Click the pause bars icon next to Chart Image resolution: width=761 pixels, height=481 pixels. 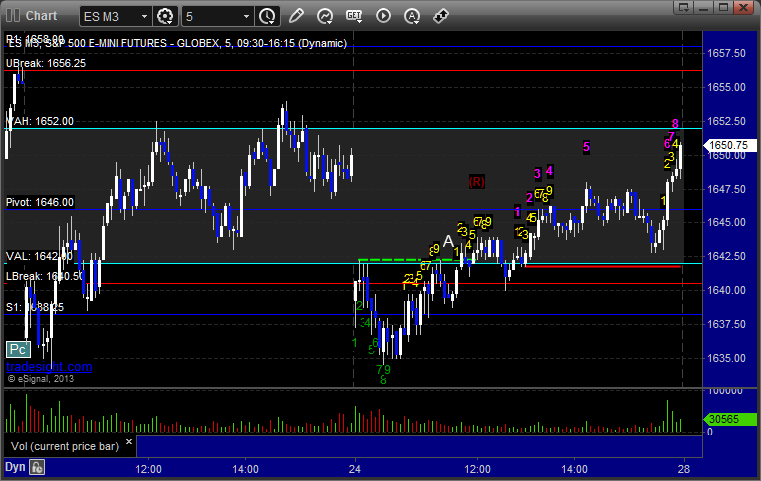point(13,16)
